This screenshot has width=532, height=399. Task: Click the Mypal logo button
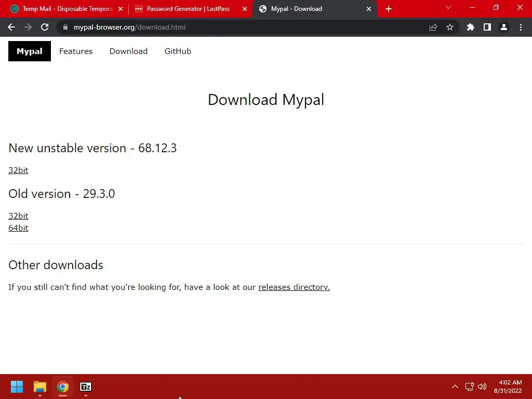point(30,51)
